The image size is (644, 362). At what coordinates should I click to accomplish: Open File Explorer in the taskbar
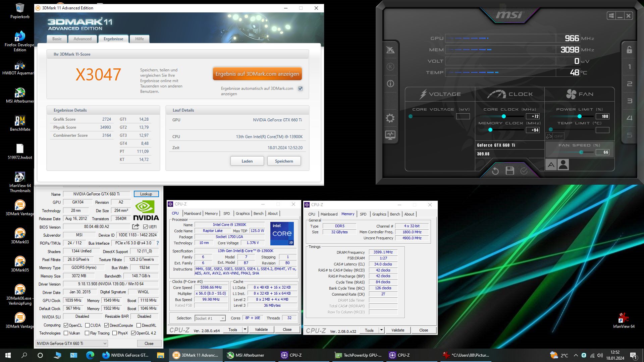pos(160,355)
